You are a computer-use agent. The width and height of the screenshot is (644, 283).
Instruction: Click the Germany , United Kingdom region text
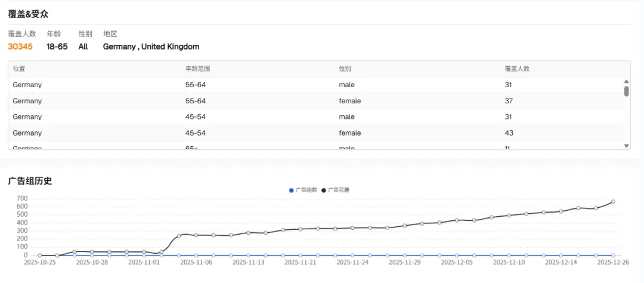(x=151, y=46)
